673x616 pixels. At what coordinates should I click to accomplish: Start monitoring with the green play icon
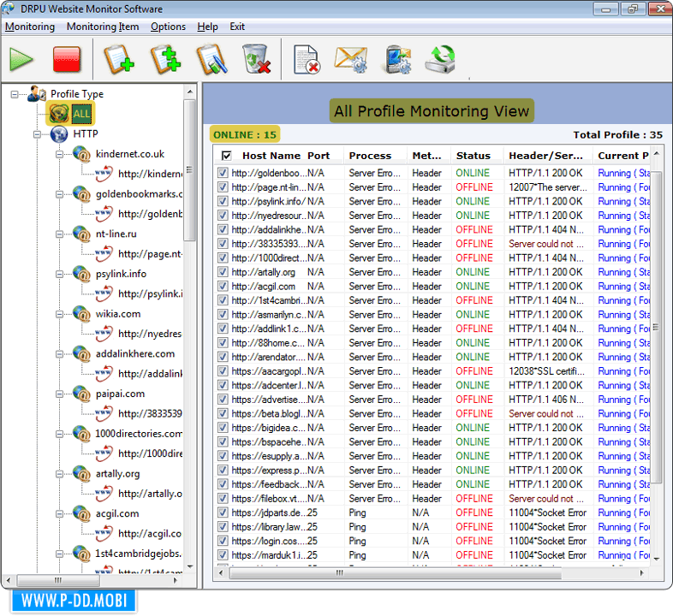[x=21, y=59]
